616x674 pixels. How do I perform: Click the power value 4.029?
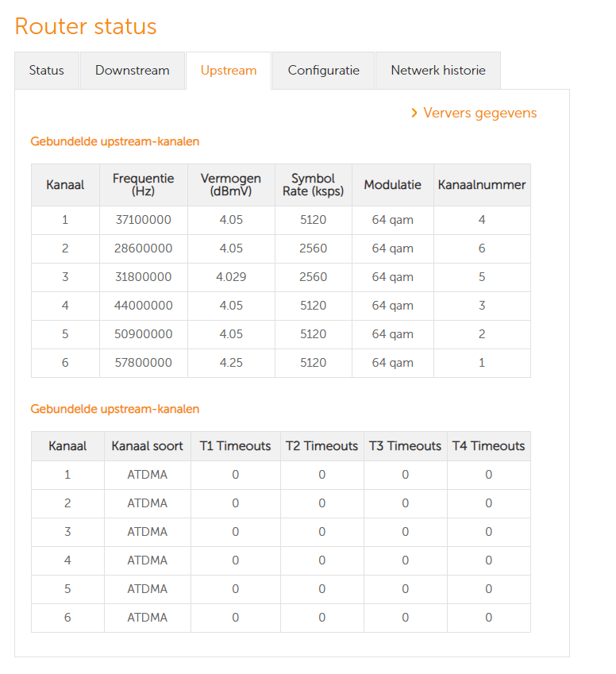click(231, 277)
